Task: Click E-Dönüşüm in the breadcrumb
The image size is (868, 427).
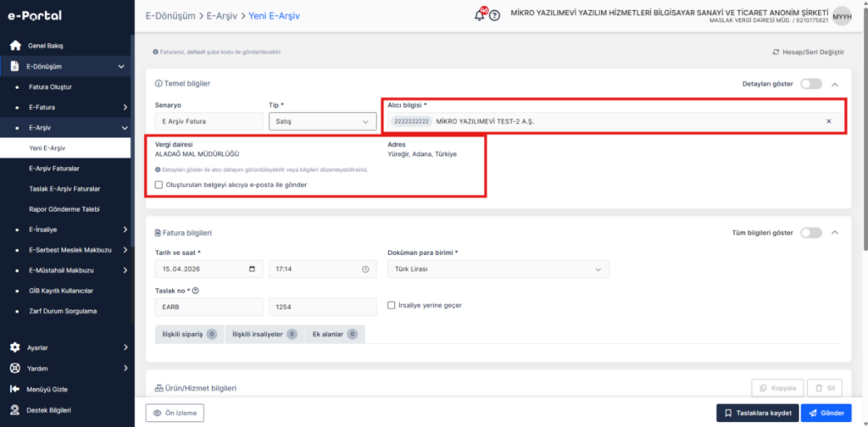Action: coord(170,16)
